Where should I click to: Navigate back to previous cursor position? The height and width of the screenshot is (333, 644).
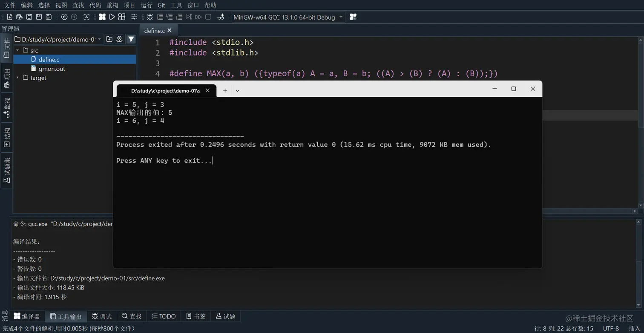(64, 17)
